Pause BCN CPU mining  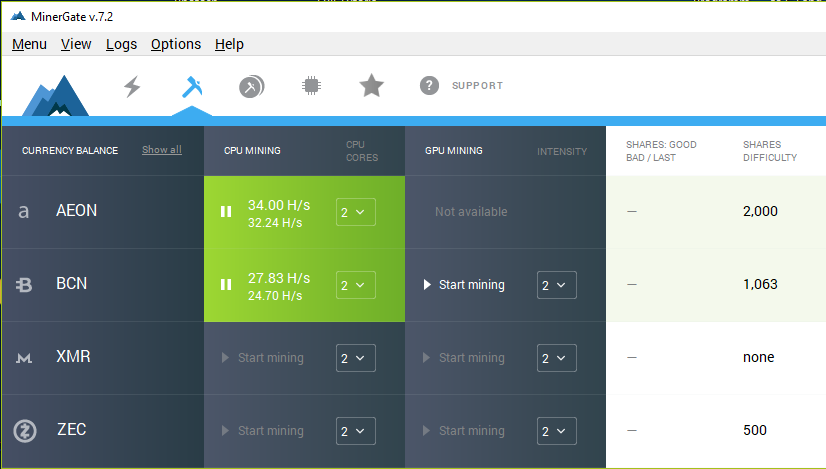226,285
